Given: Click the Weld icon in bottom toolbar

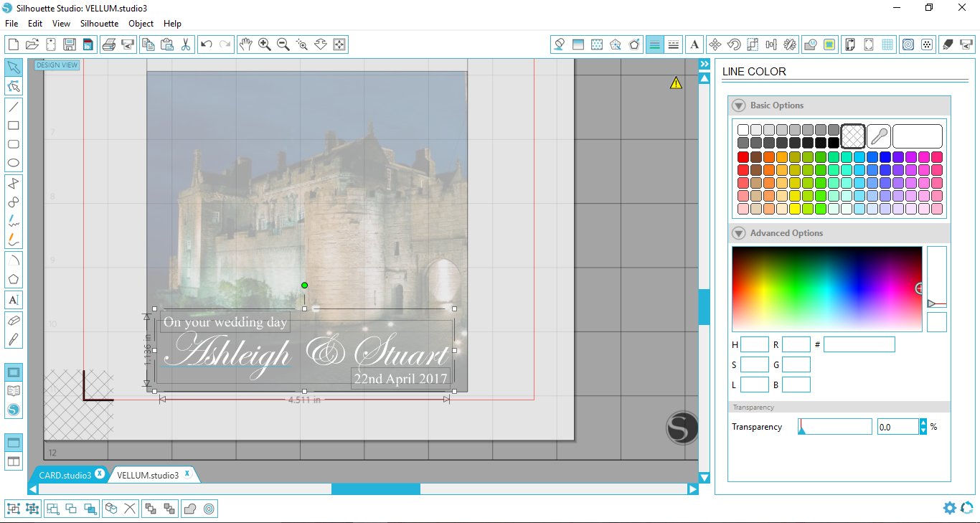Looking at the screenshot, I should pos(190,509).
